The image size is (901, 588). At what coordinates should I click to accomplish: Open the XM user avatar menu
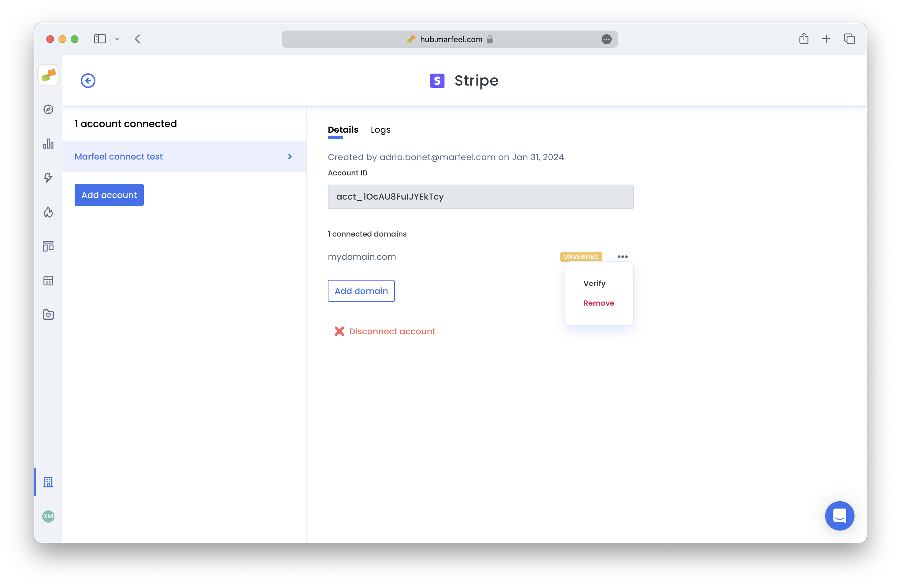click(x=48, y=516)
